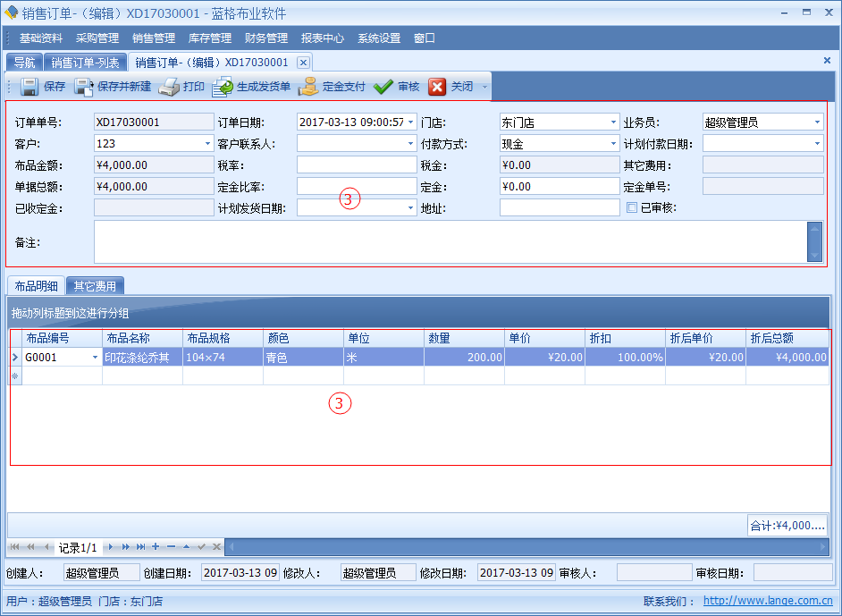Open the 销售管理 menu
Viewport: 842px width, 616px height.
tap(154, 38)
